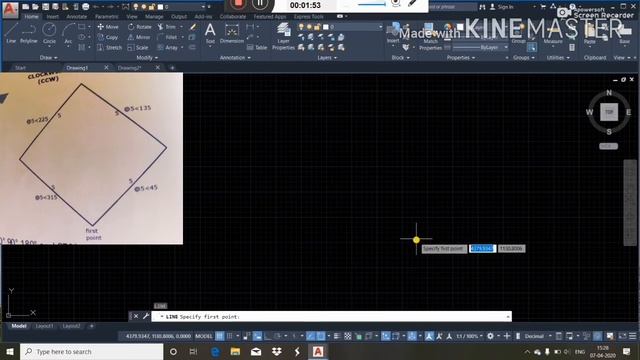Screen dimensions: 640x360
Task: Toggle snap mode in status bar
Action: click(x=230, y=336)
